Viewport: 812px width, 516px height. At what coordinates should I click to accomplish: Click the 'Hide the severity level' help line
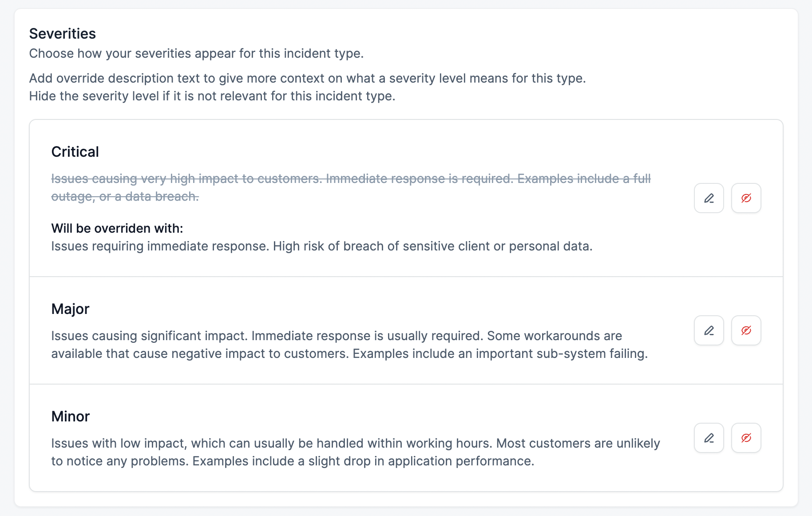[x=212, y=96]
